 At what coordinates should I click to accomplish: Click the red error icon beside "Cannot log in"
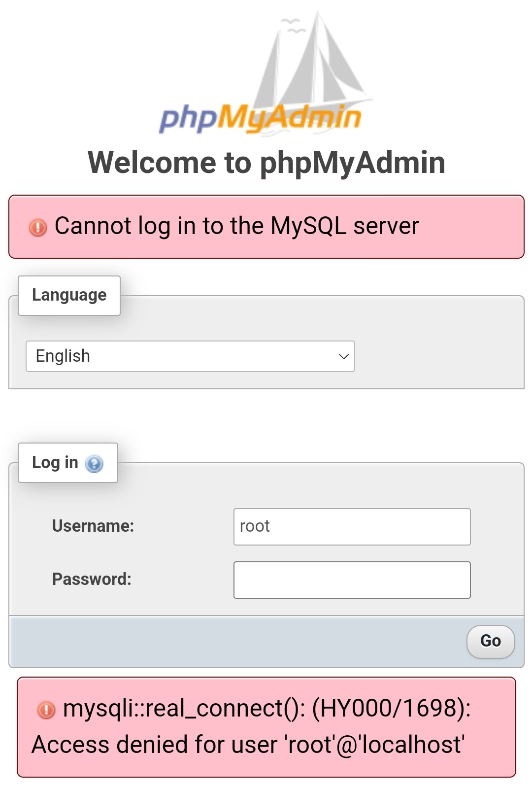click(x=38, y=227)
